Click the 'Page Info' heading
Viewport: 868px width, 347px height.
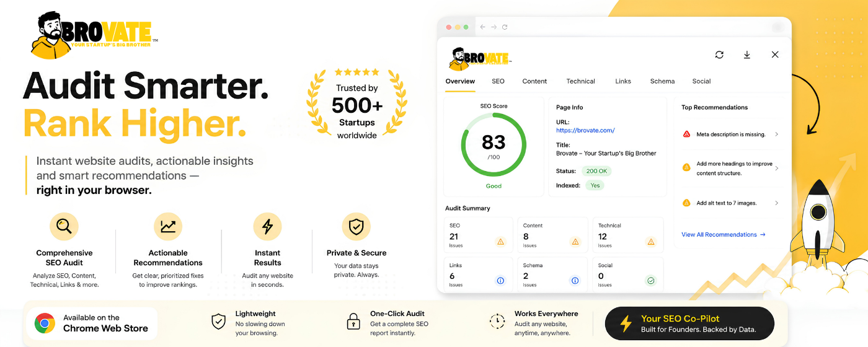tap(570, 107)
